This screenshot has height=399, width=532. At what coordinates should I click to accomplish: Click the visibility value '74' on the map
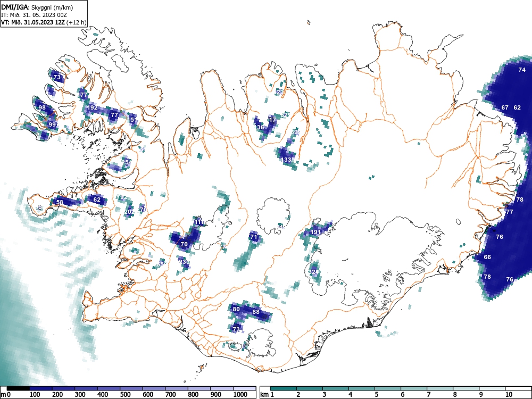pyautogui.click(x=522, y=70)
